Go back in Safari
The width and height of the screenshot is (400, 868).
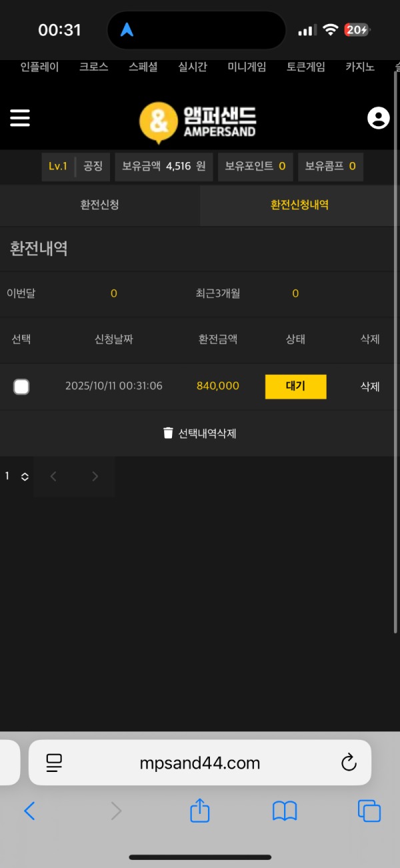coord(29,811)
